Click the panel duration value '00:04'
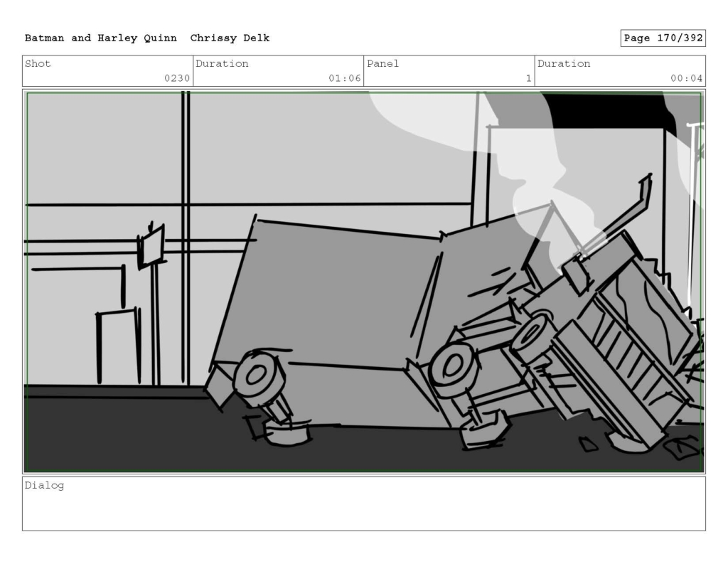728x564 pixels. 686,78
